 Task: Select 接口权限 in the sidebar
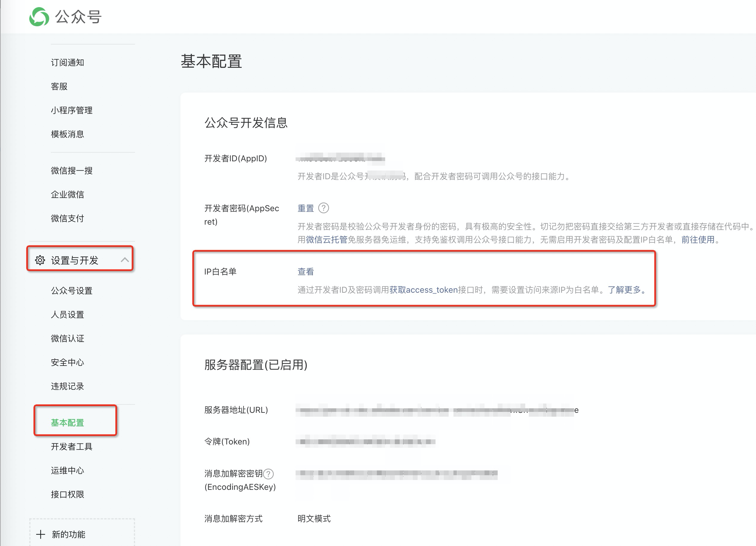(67, 494)
